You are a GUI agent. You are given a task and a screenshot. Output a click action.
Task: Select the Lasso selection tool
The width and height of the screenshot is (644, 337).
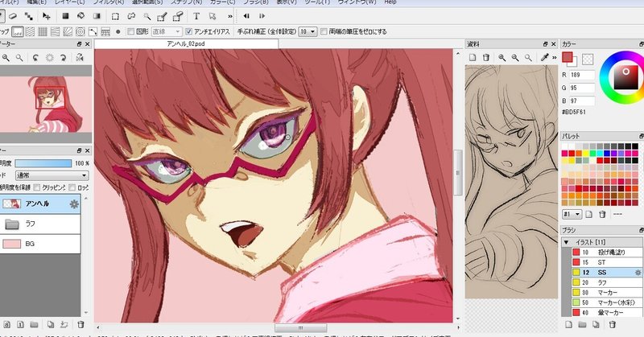coord(131,16)
